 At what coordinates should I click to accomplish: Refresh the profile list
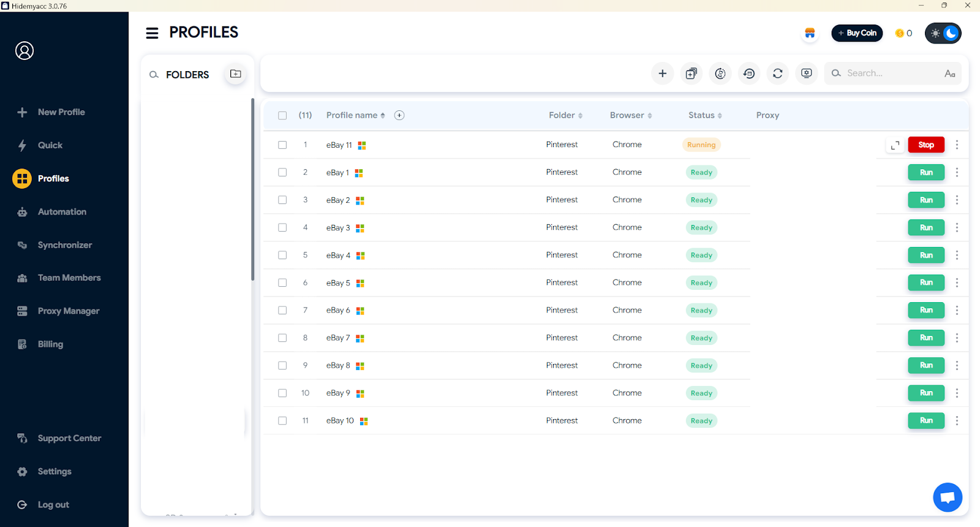778,74
